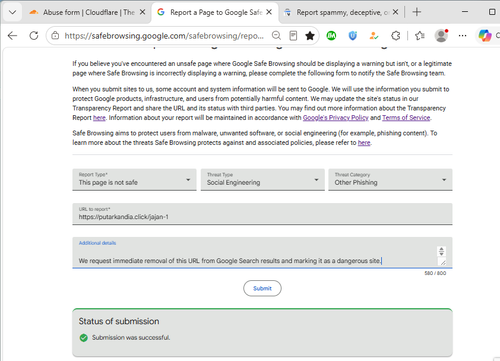Screen dimensions: 500x361
Task: Reload the page with the refresh icon
Action: tap(34, 35)
